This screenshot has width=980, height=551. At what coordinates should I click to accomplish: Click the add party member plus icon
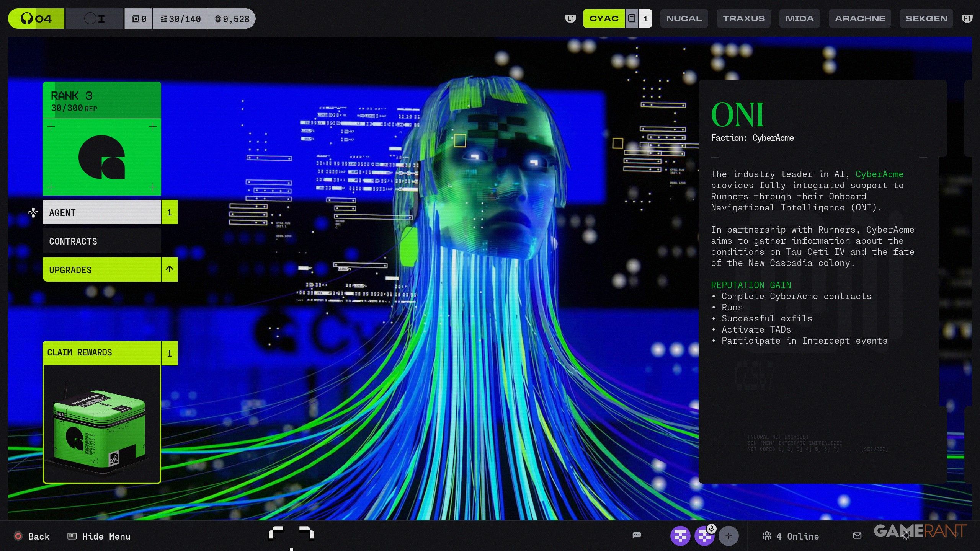coord(728,536)
